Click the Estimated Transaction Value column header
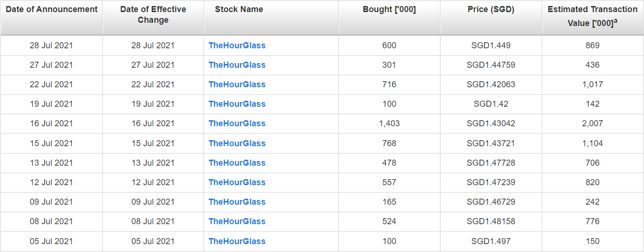Screen dimensions: 644x252 point(592,16)
